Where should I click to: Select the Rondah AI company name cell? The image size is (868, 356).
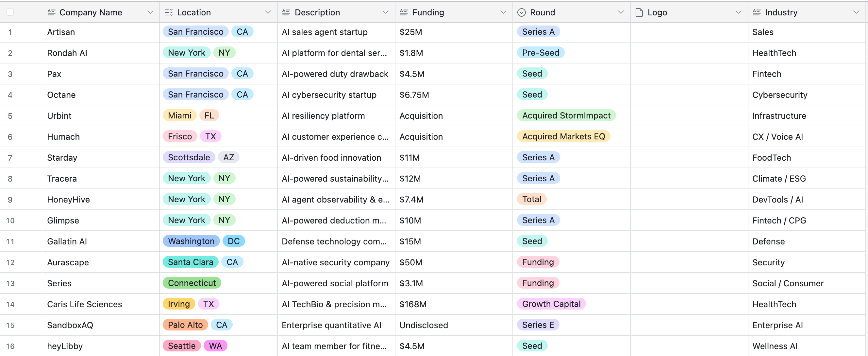(101, 53)
